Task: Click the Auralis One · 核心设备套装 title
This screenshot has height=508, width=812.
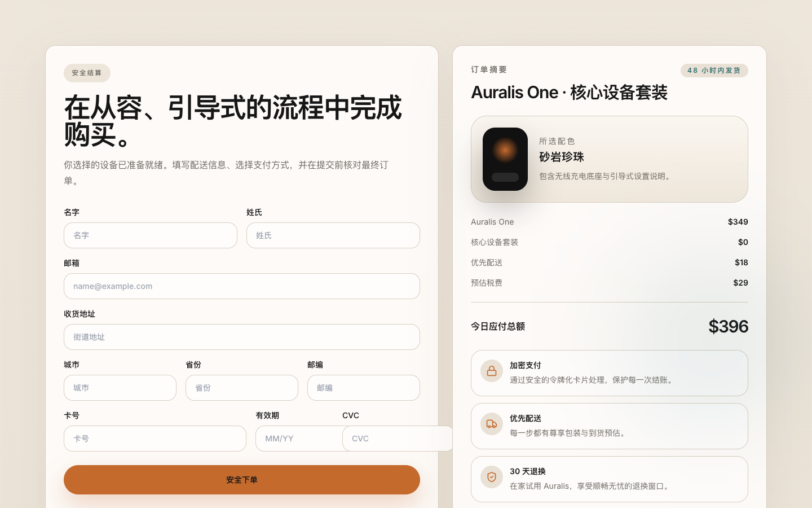Action: click(x=570, y=92)
